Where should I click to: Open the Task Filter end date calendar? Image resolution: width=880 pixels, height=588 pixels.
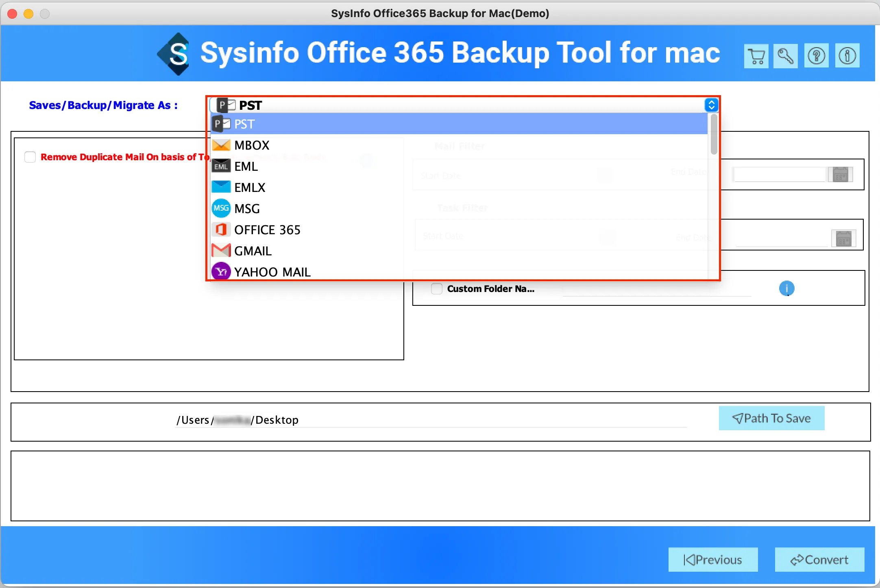843,239
